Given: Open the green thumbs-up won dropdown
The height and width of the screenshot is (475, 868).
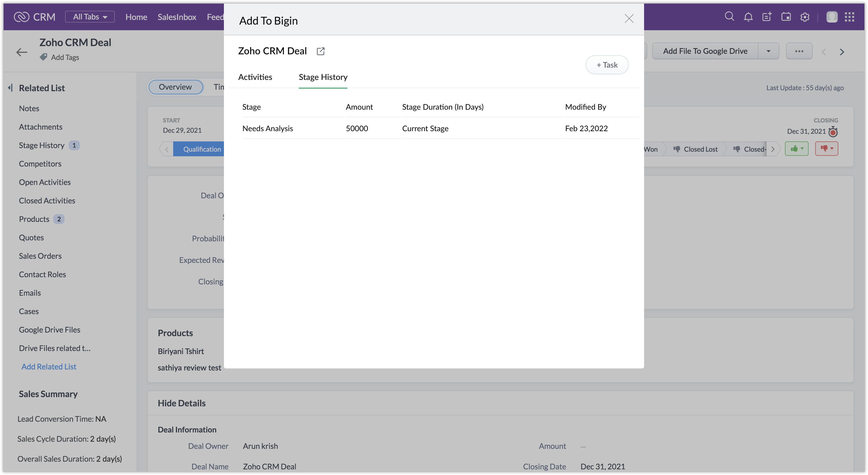Looking at the screenshot, I should pyautogui.click(x=797, y=149).
